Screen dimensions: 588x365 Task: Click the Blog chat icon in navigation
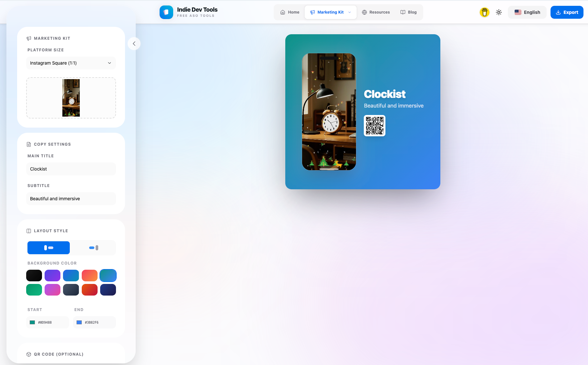coord(403,12)
